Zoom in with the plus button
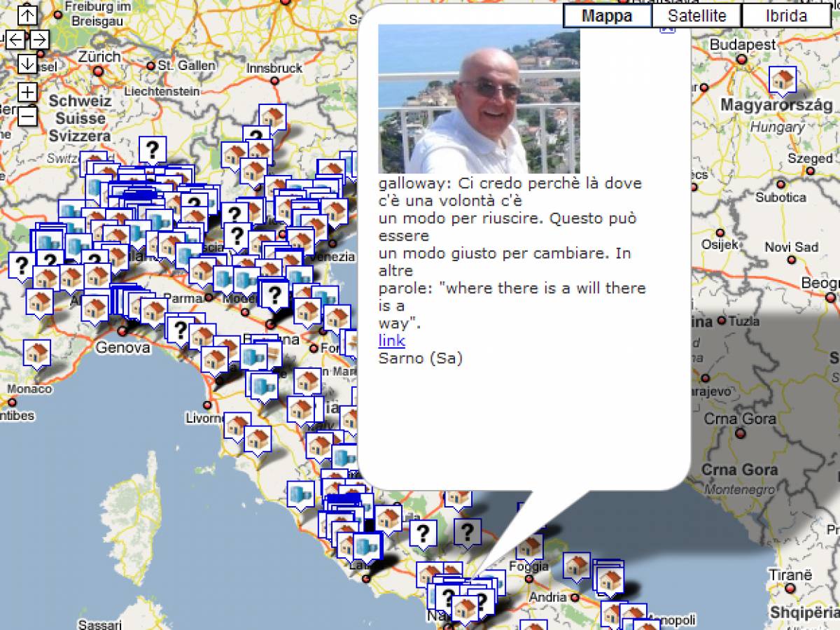This screenshot has width=840, height=630. (27, 92)
